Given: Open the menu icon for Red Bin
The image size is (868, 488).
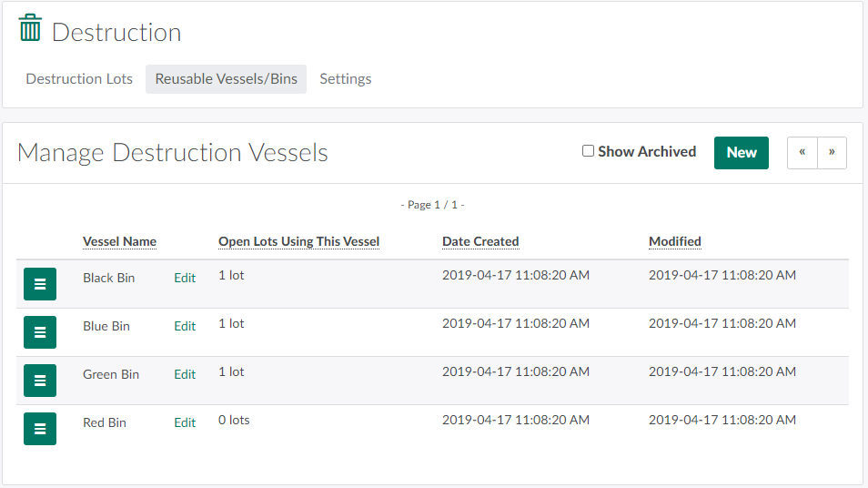Looking at the screenshot, I should (40, 429).
